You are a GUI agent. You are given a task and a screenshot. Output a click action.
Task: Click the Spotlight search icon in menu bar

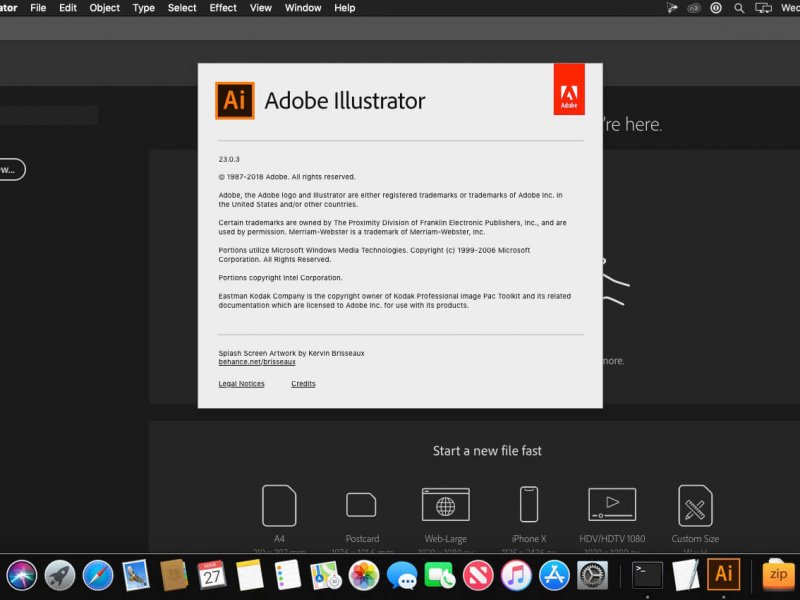(739, 8)
